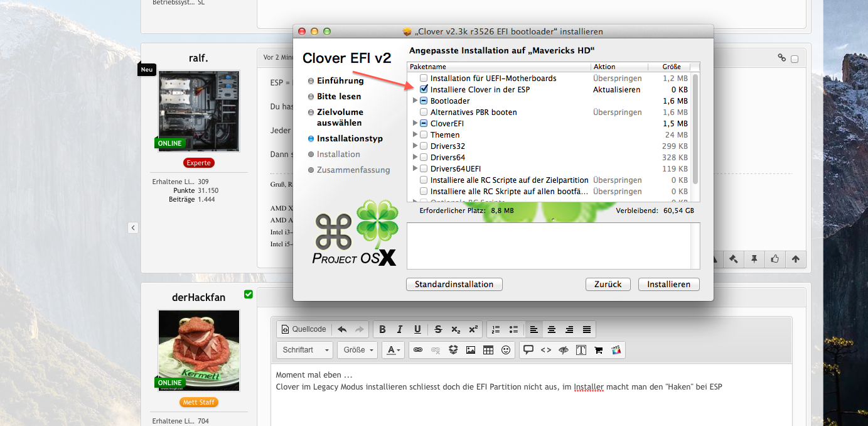Click the Quellcode source button in editor
This screenshot has height=426, width=868.
(304, 329)
